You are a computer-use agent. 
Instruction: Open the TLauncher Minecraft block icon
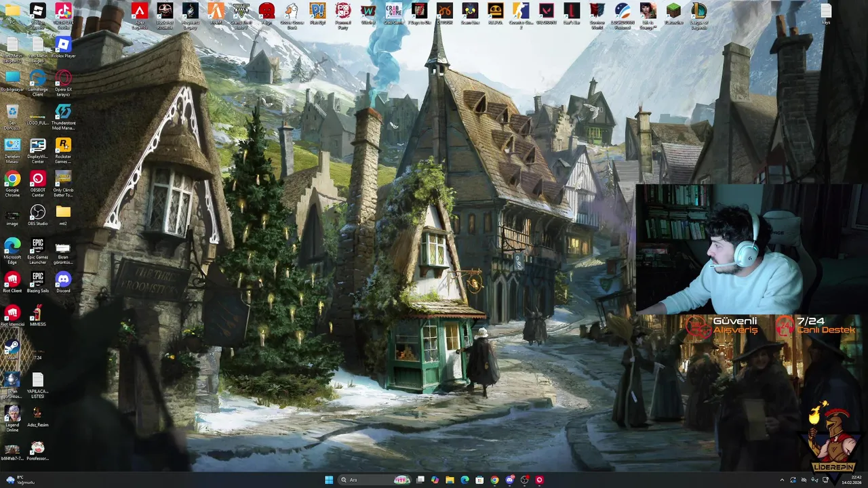673,12
